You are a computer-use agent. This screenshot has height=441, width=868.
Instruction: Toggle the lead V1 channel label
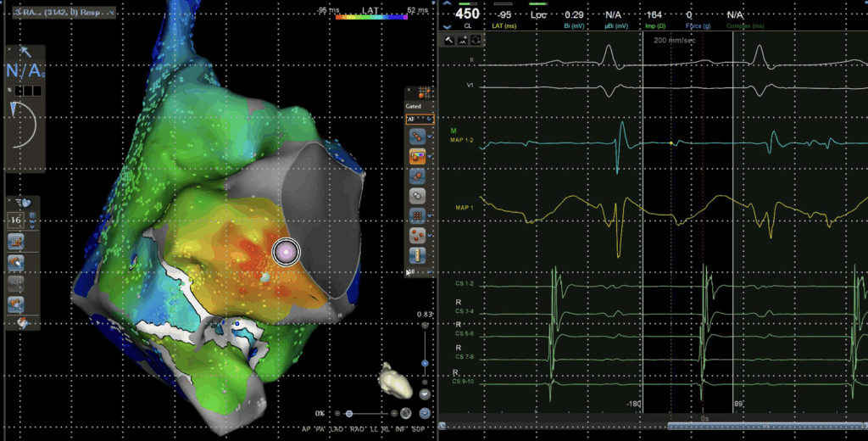click(469, 86)
